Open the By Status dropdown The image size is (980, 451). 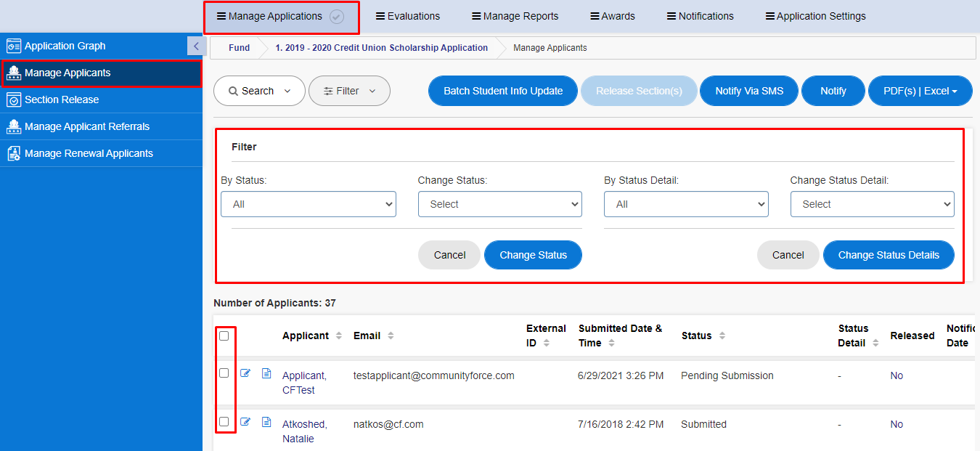[x=308, y=204]
